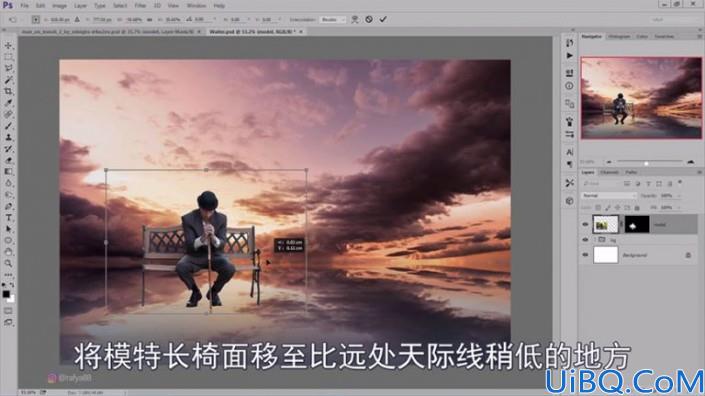Select the Ellipse shape tool
705x396 pixels.
9,240
